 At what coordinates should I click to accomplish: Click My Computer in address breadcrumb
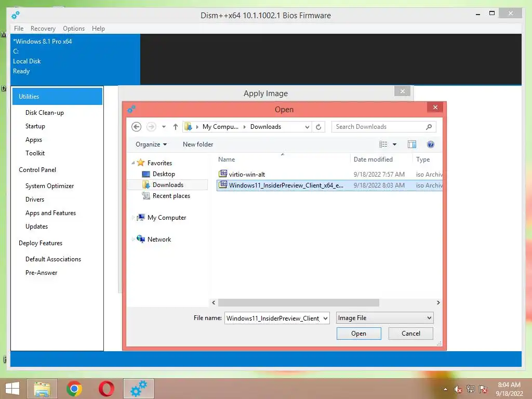tap(220, 127)
